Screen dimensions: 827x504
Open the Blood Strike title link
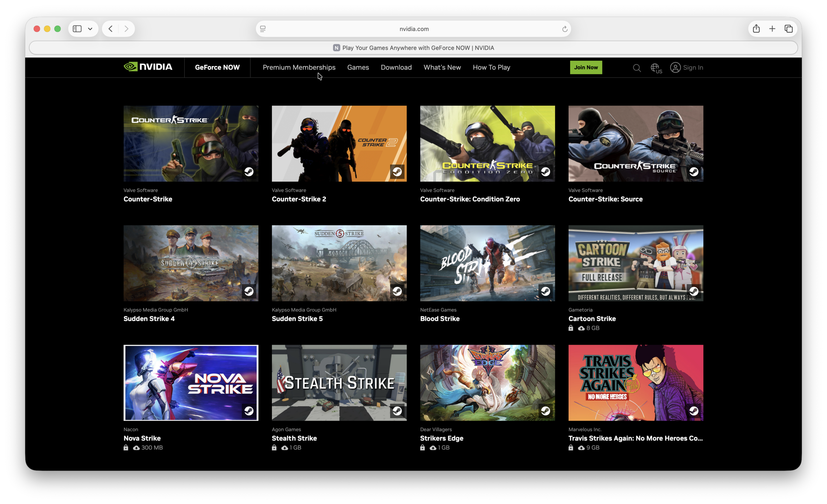pos(440,319)
